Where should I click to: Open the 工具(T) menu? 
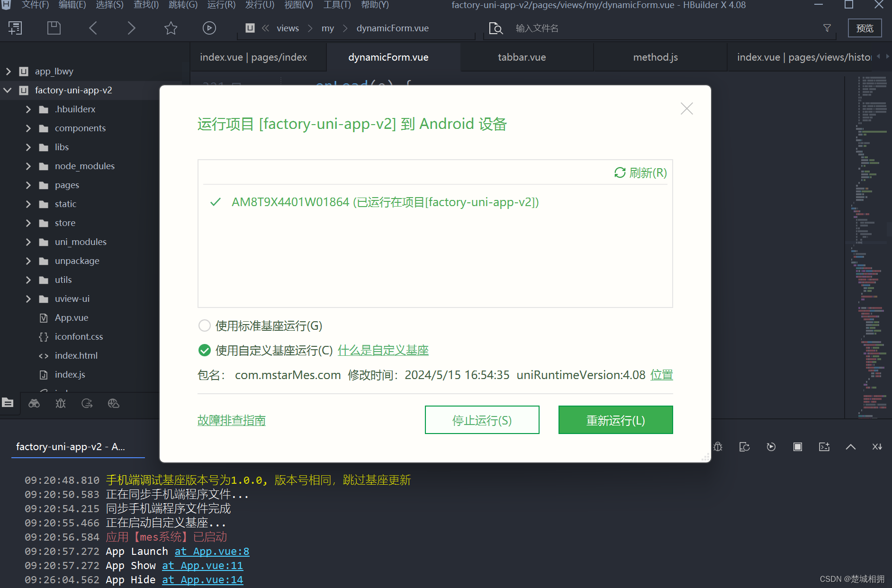337,5
